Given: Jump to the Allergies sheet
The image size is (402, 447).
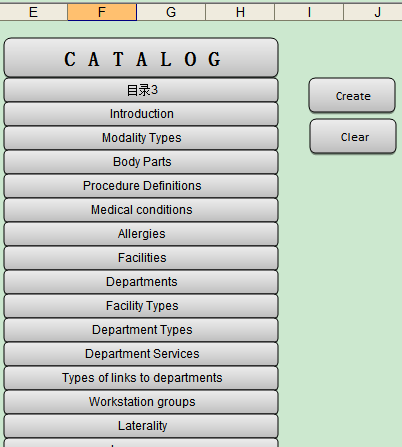Looking at the screenshot, I should [x=141, y=234].
